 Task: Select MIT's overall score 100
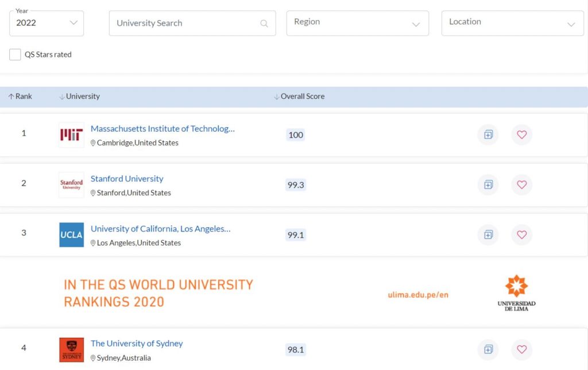click(x=296, y=134)
